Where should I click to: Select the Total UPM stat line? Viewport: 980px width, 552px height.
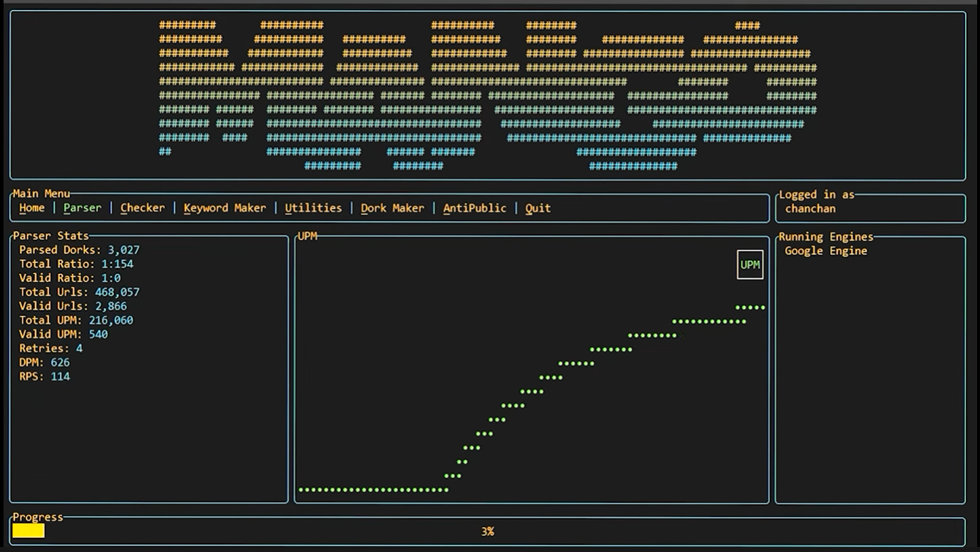point(76,320)
